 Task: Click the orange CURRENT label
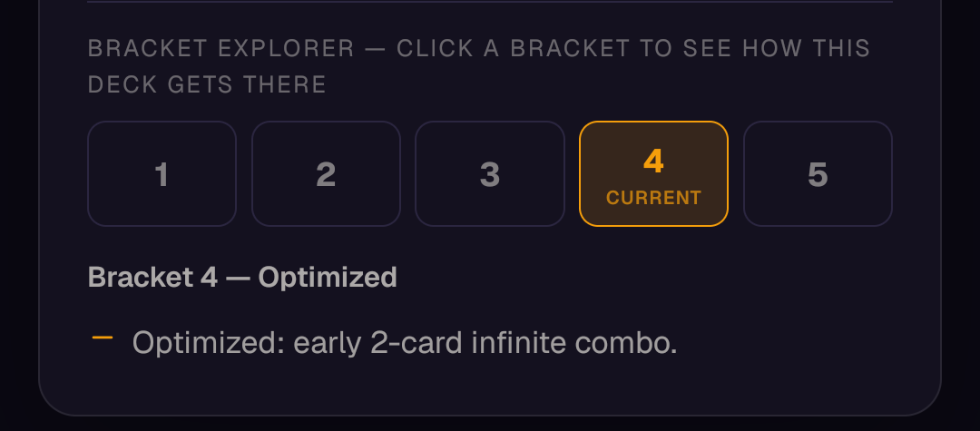tap(653, 198)
